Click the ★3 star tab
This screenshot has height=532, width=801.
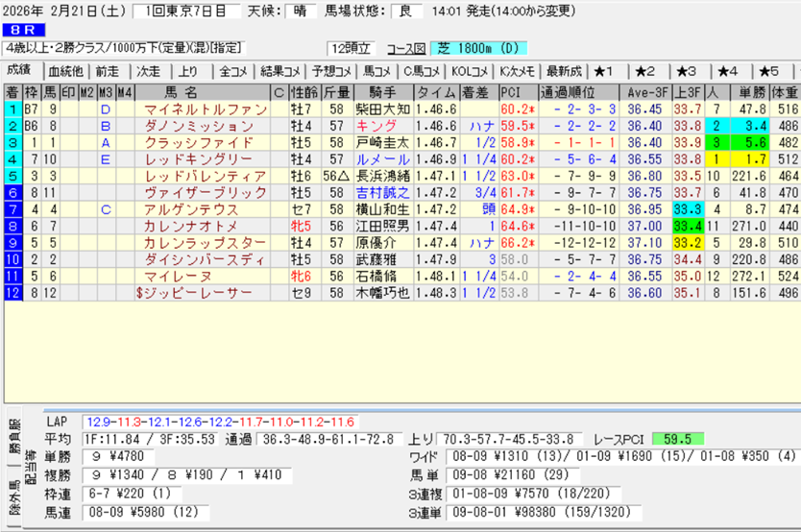coord(686,71)
